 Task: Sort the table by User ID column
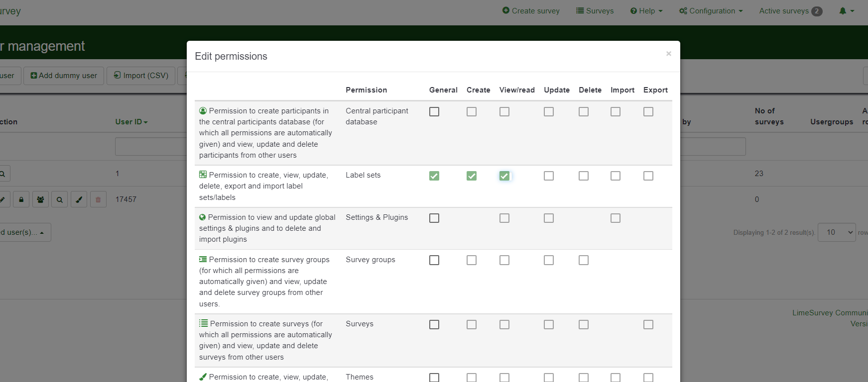click(x=131, y=122)
